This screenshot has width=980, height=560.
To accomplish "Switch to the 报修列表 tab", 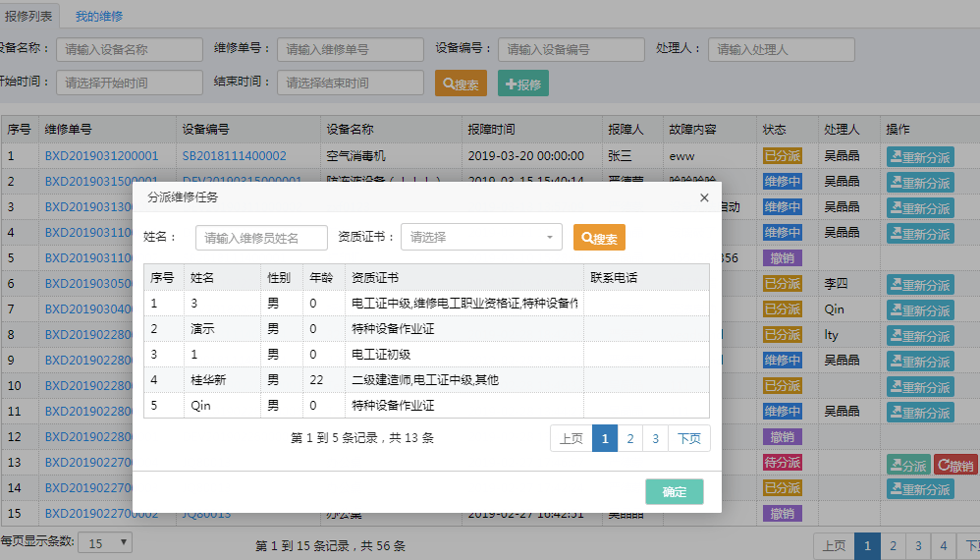I will click(28, 16).
